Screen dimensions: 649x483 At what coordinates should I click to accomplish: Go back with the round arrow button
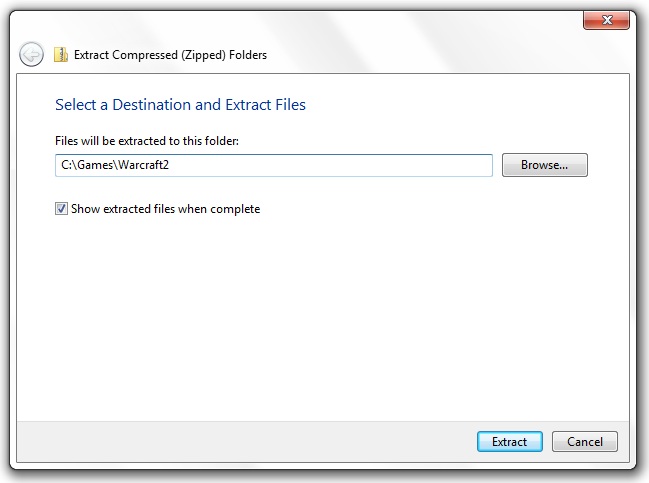pyautogui.click(x=31, y=54)
